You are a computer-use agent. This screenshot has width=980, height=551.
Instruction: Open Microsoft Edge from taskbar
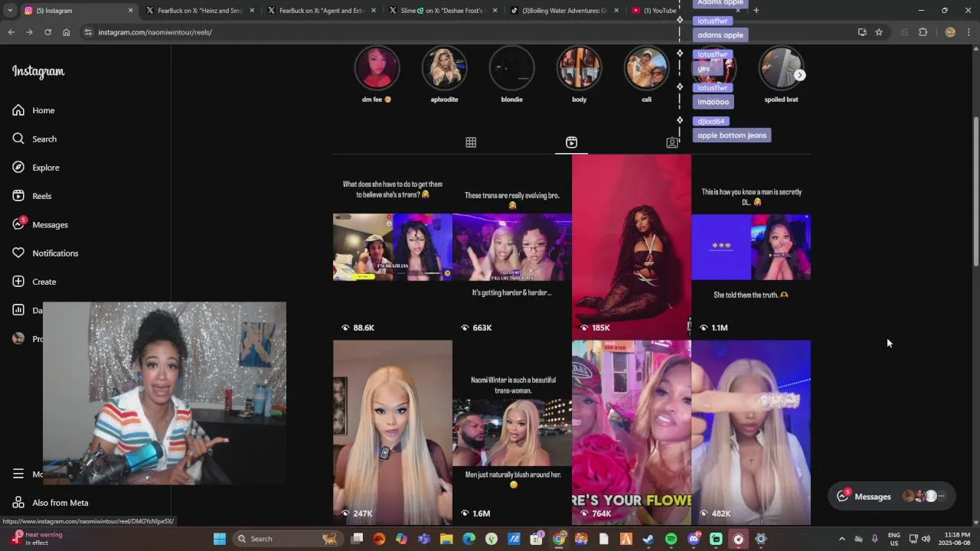469,539
